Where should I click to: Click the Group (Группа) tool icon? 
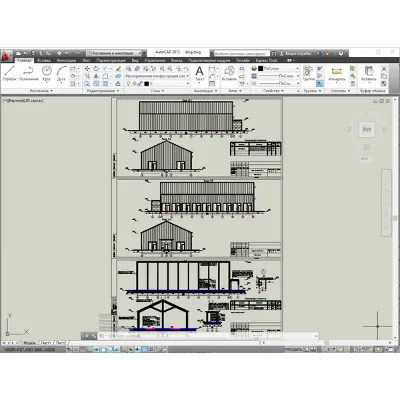(x=308, y=73)
